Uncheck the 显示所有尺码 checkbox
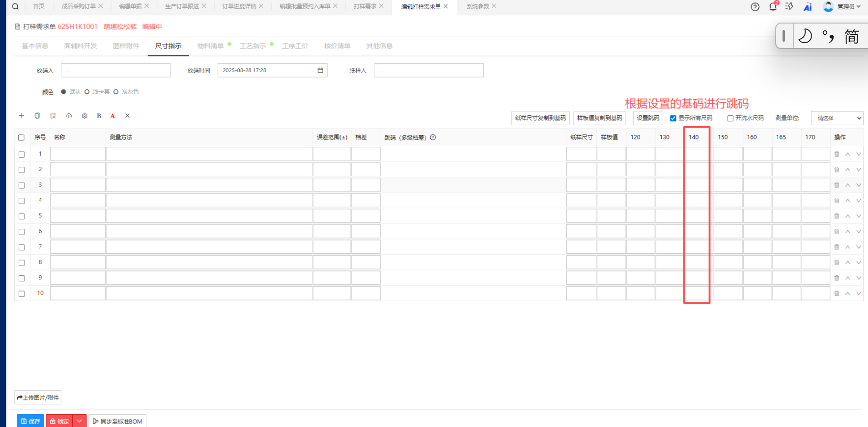This screenshot has height=427, width=868. pos(673,118)
